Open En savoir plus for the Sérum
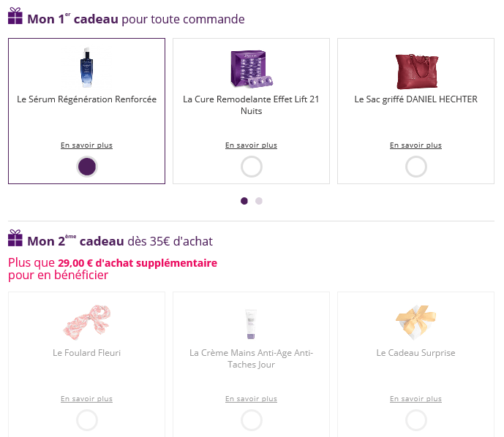Screen dimensions: 504x437 (86, 145)
